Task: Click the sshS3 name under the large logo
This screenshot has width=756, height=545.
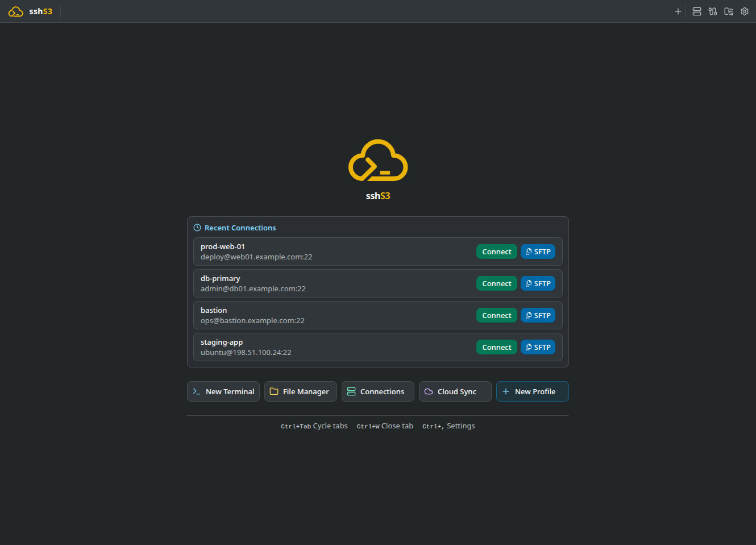Action: tap(378, 196)
